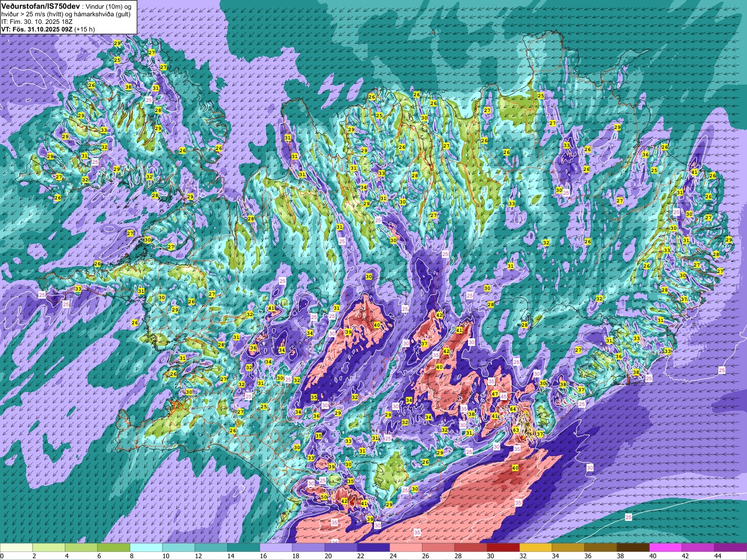Click the yellow gust label 50
The image size is (747, 560).
pos(324,497)
